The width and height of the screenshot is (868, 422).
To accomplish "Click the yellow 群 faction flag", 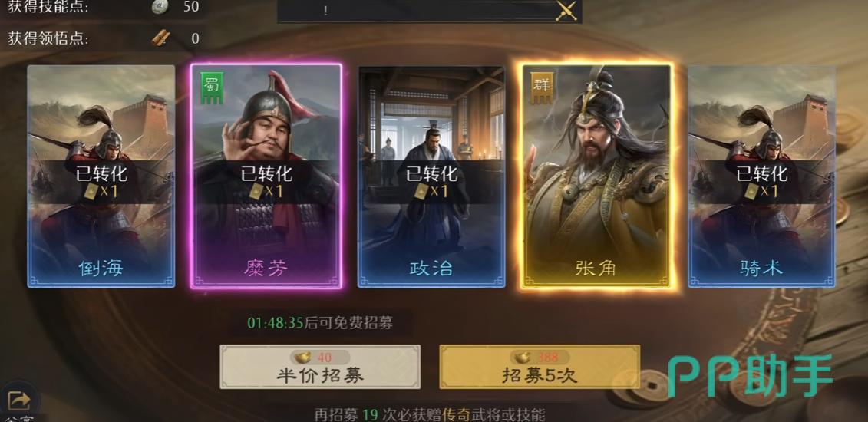I will pos(541,88).
